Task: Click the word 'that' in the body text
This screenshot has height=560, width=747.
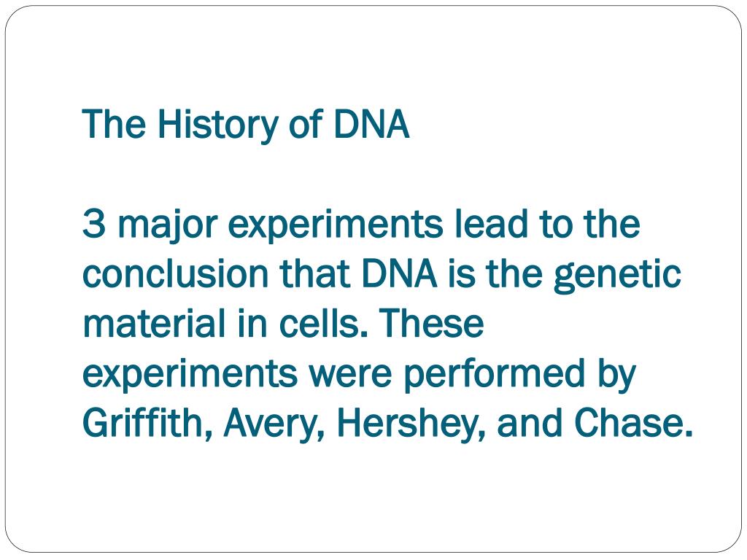Action: tap(315, 274)
